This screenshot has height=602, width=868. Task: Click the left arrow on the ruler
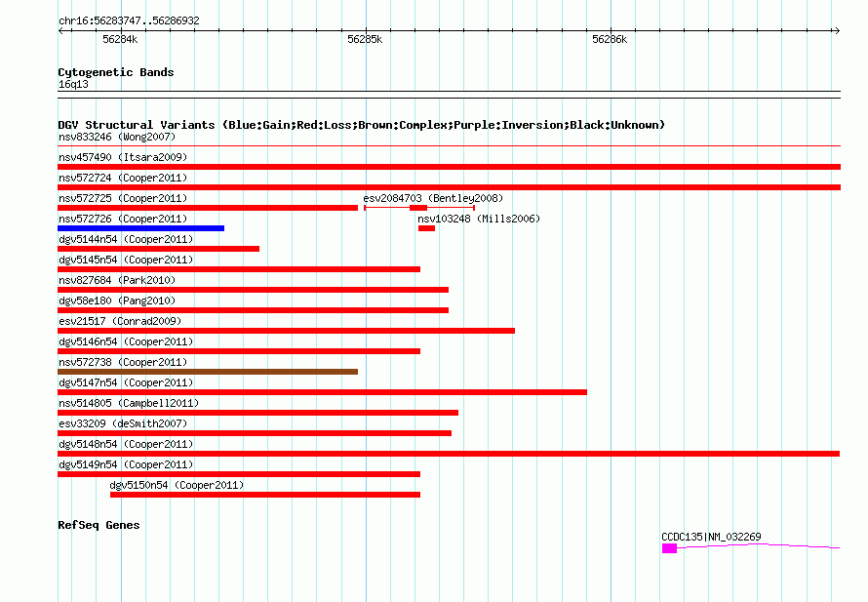[x=61, y=31]
